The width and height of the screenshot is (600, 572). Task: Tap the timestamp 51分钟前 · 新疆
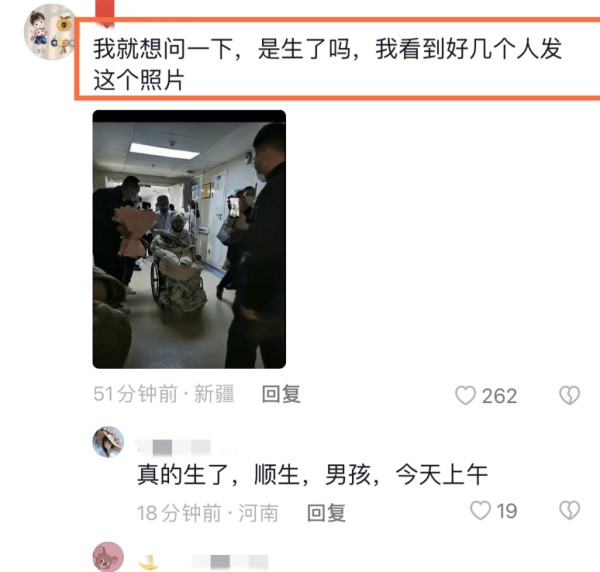coord(164,394)
